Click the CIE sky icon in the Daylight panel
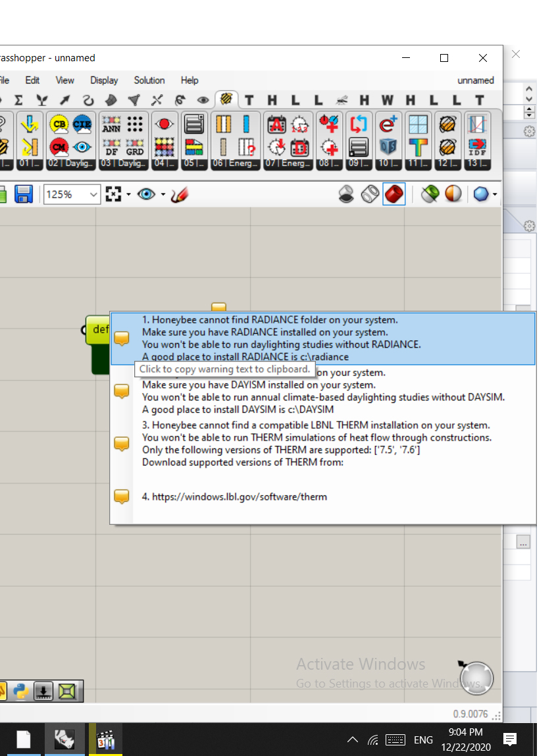558x756 pixels. 82,124
